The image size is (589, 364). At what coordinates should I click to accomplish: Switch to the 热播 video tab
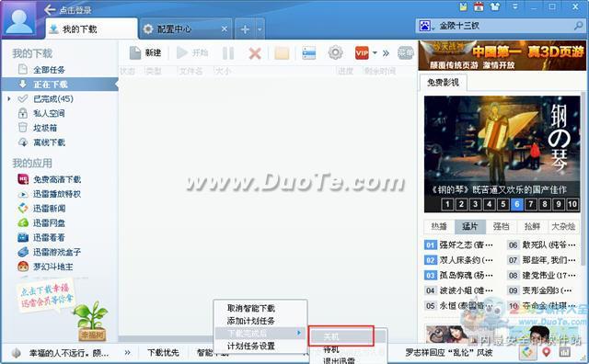439,226
